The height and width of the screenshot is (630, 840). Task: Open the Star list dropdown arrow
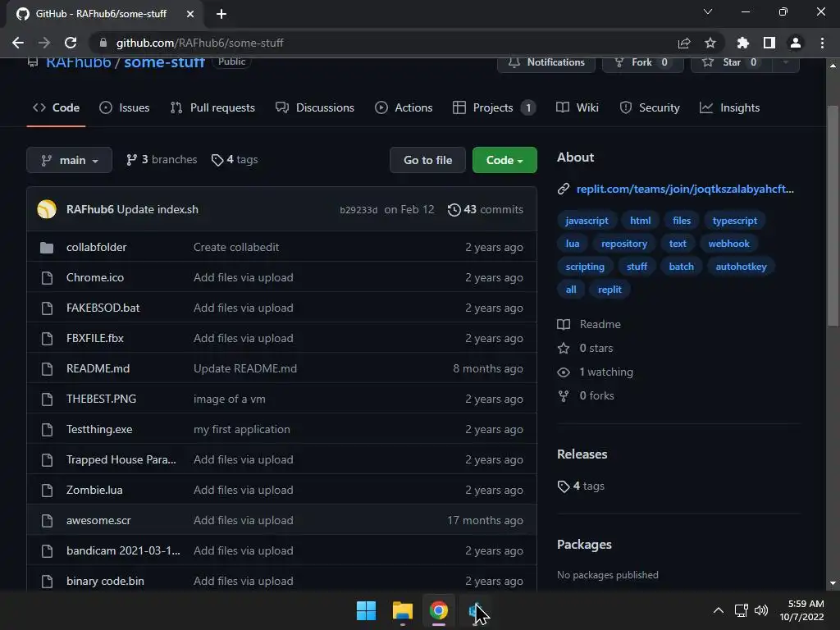click(785, 62)
